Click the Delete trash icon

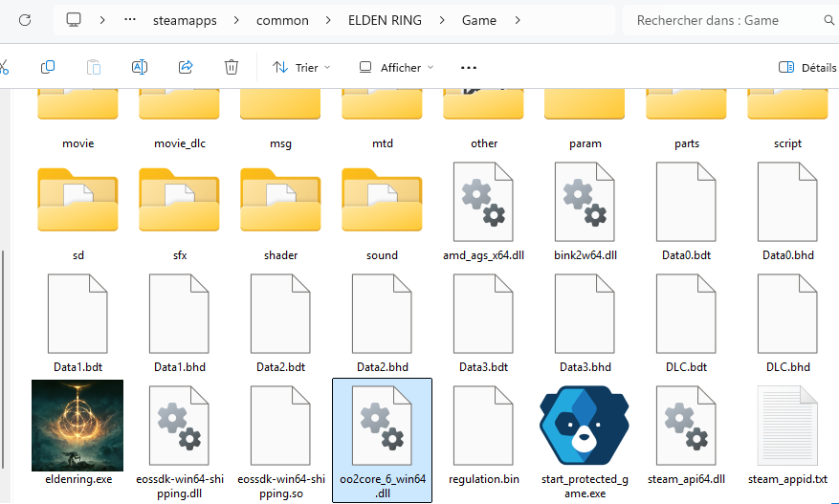[x=232, y=67]
